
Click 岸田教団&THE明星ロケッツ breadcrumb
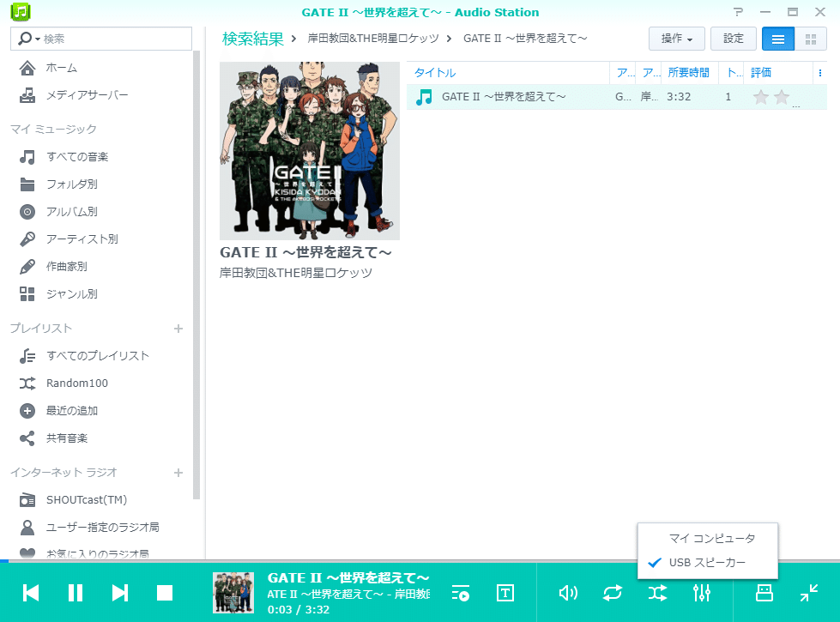pyautogui.click(x=373, y=39)
